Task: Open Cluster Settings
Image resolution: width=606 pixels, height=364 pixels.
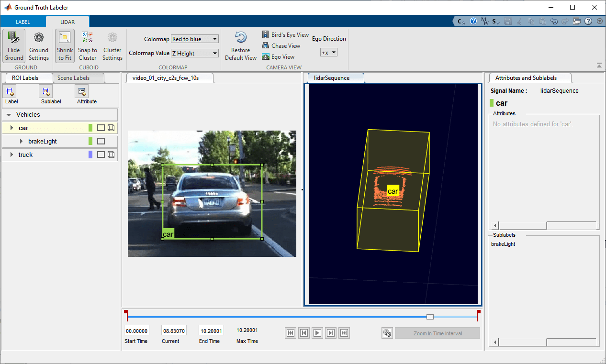Action: (112, 46)
